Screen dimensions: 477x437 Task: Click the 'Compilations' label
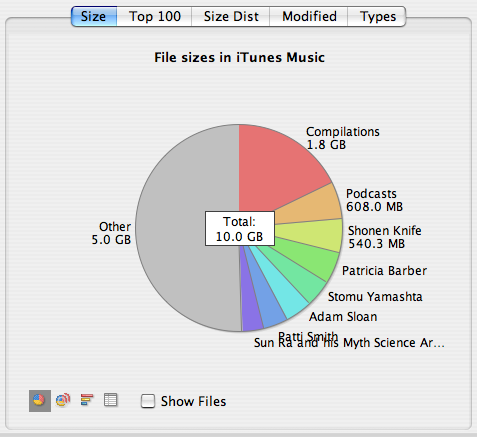[x=343, y=132]
